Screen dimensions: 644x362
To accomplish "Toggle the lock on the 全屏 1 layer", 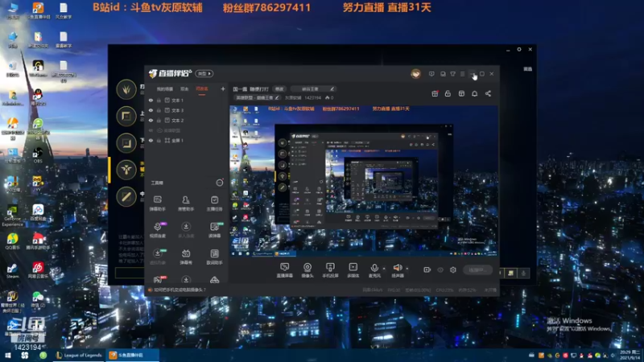I will pos(159,140).
